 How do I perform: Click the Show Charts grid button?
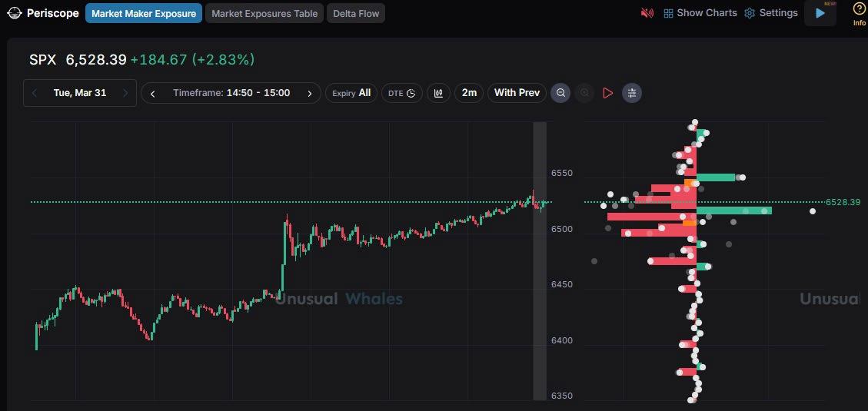pyautogui.click(x=700, y=13)
